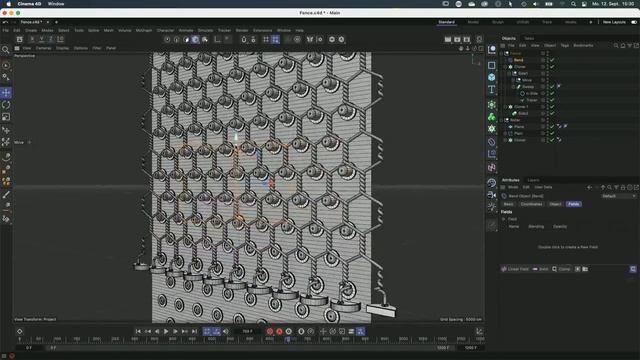The height and width of the screenshot is (360, 640).
Task: Open the MoGraph menu
Action: point(144,30)
